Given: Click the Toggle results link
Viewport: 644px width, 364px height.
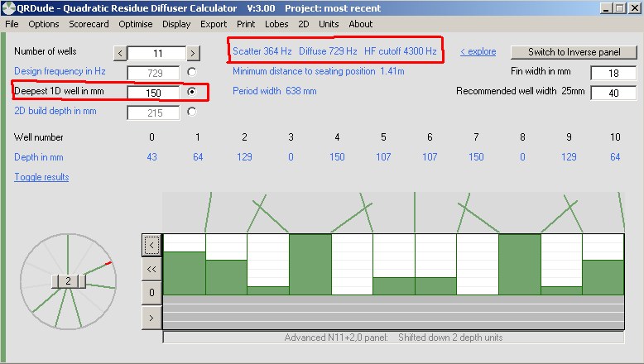Looking at the screenshot, I should [x=41, y=177].
